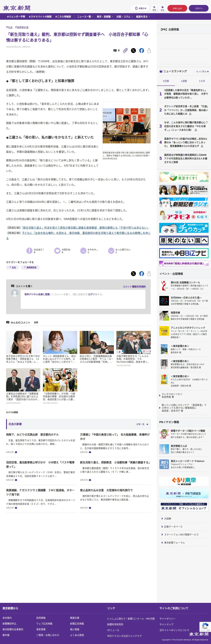Open the 須田亜香里さん article thumbnail

tap(60, 342)
